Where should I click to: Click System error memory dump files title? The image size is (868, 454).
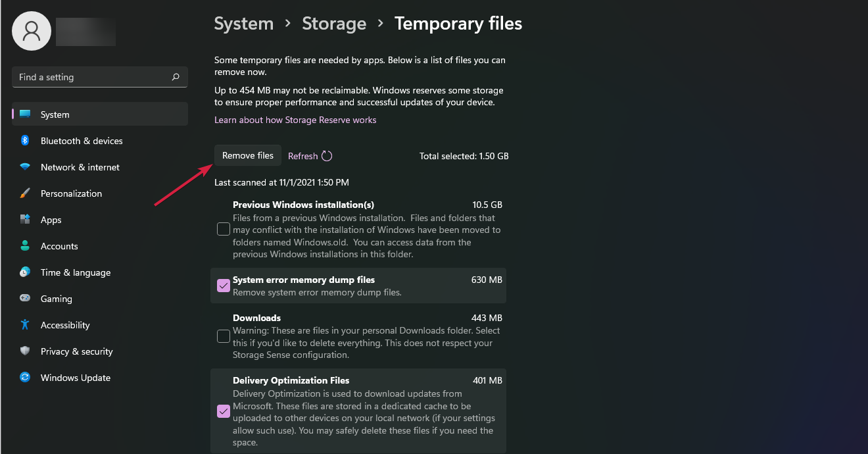pyautogui.click(x=304, y=280)
